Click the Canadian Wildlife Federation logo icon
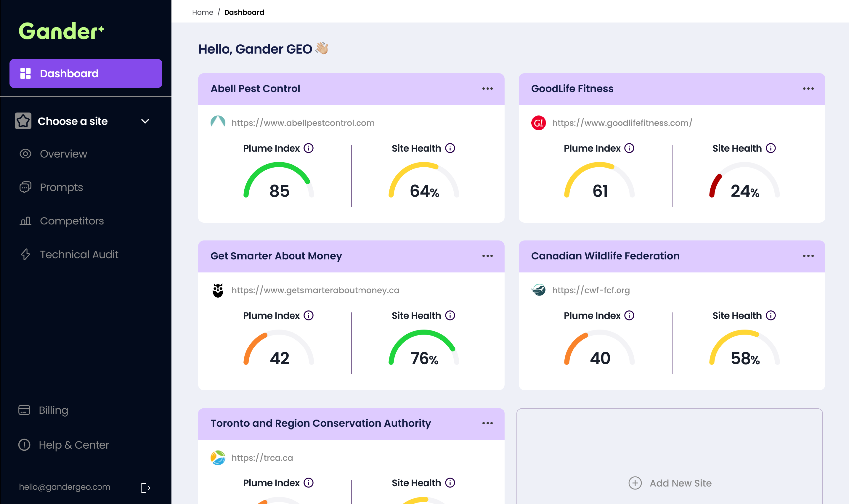 point(538,290)
